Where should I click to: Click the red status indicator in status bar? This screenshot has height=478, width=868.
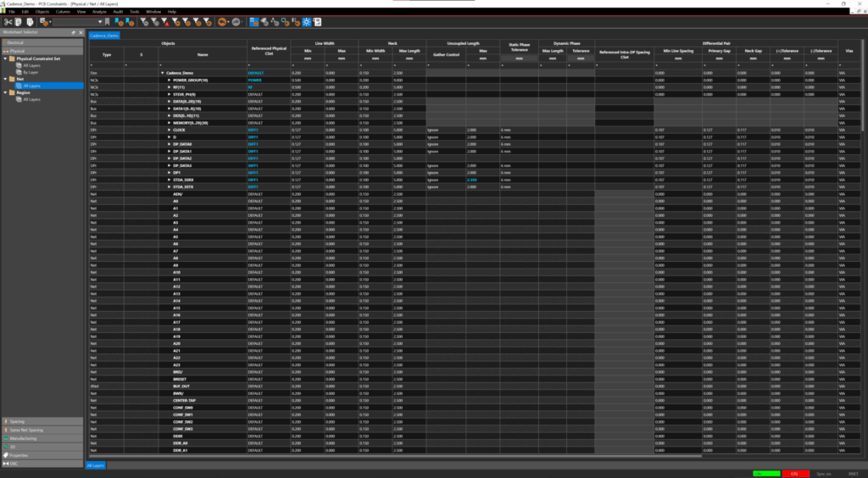pyautogui.click(x=795, y=474)
